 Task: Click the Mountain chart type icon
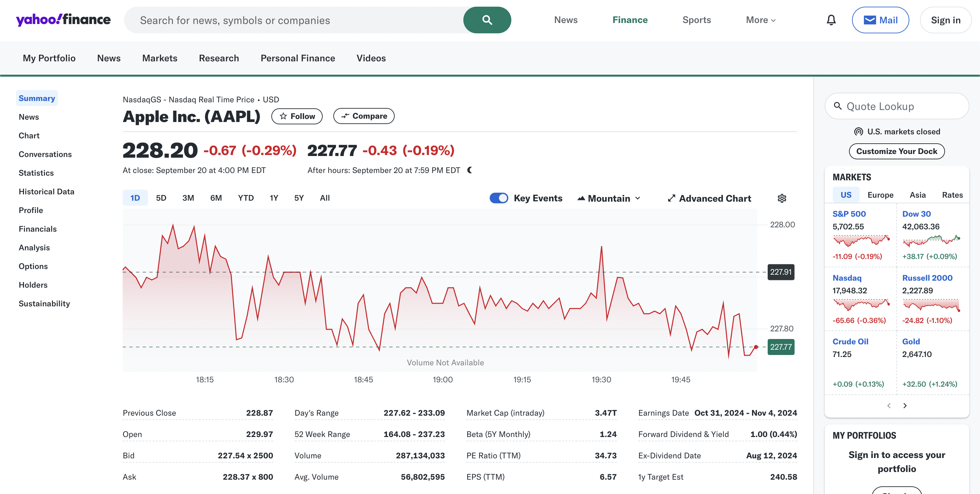click(x=579, y=198)
